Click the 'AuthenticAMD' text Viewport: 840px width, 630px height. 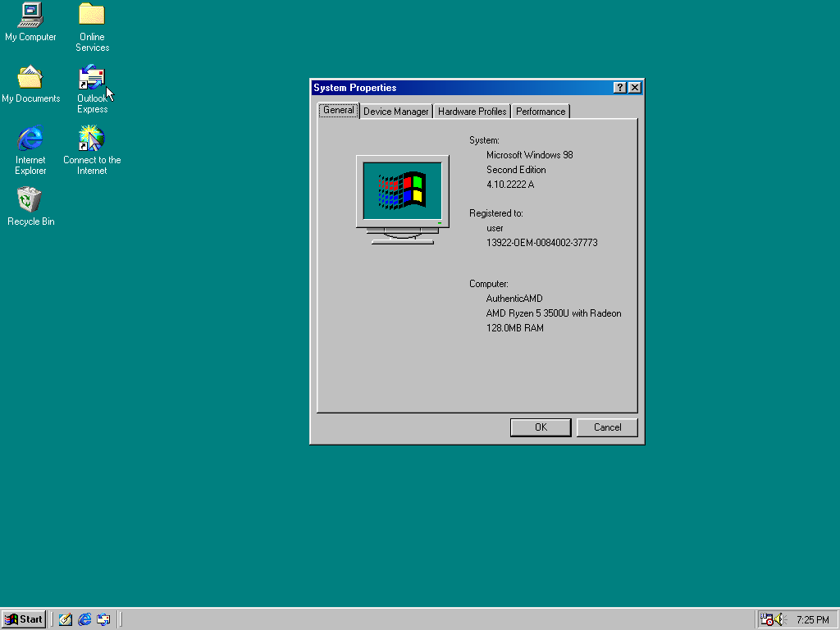pos(514,299)
